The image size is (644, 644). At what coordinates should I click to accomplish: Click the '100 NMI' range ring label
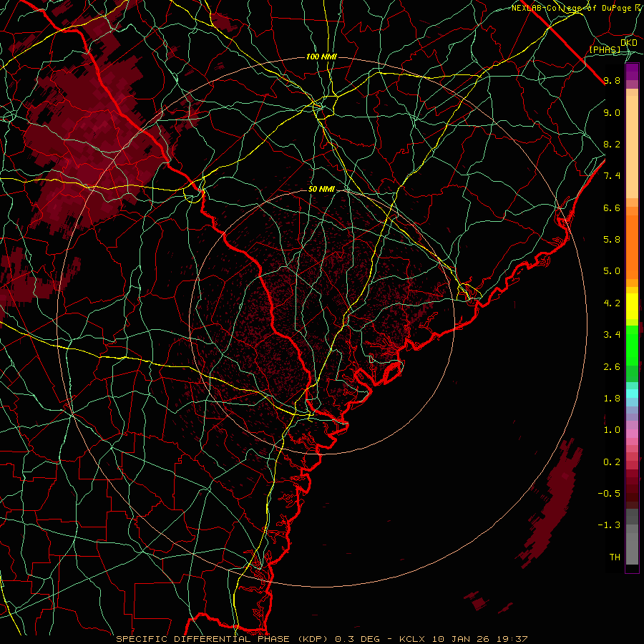[x=321, y=57]
